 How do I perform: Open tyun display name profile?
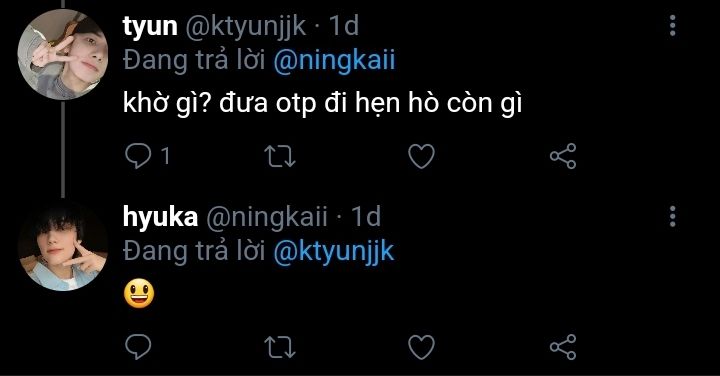(150, 26)
